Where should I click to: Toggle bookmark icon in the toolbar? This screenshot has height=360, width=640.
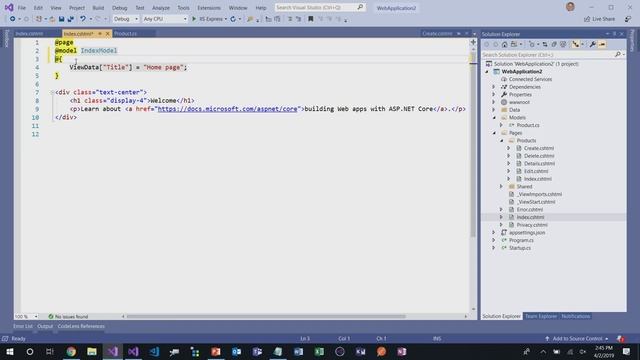click(x=311, y=19)
